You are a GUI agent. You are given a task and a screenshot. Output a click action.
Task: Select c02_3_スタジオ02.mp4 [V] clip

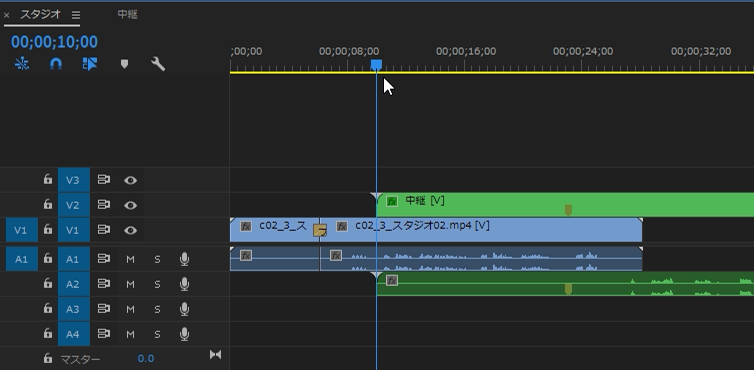(481, 230)
